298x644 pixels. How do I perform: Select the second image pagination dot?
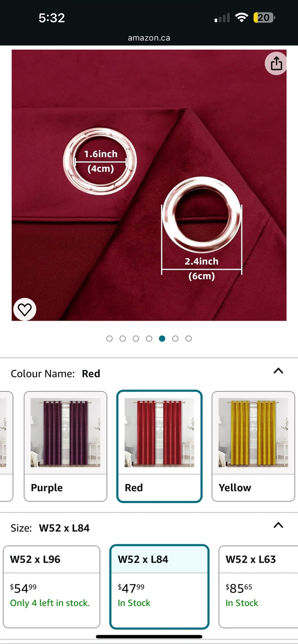tap(123, 339)
